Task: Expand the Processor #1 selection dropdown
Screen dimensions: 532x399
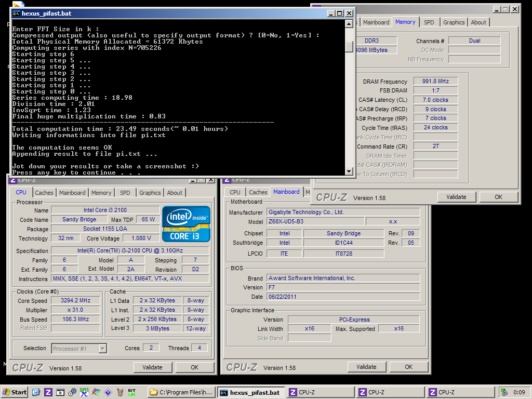Action: pyautogui.click(x=102, y=349)
